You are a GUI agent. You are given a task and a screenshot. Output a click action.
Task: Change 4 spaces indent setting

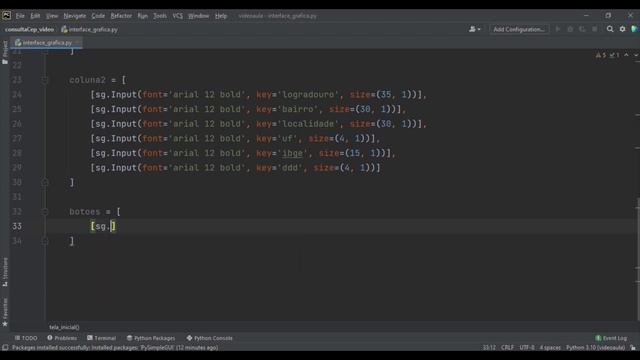550,348
